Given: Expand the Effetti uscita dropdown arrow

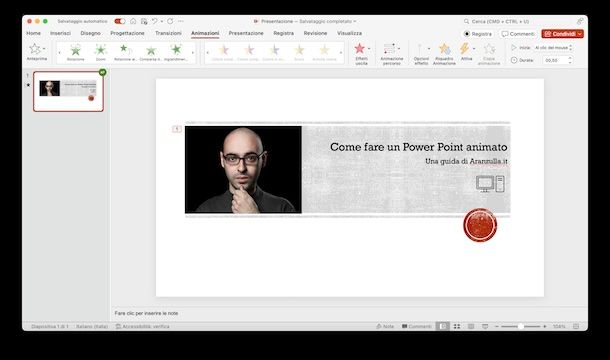Looking at the screenshot, I should click(x=369, y=49).
